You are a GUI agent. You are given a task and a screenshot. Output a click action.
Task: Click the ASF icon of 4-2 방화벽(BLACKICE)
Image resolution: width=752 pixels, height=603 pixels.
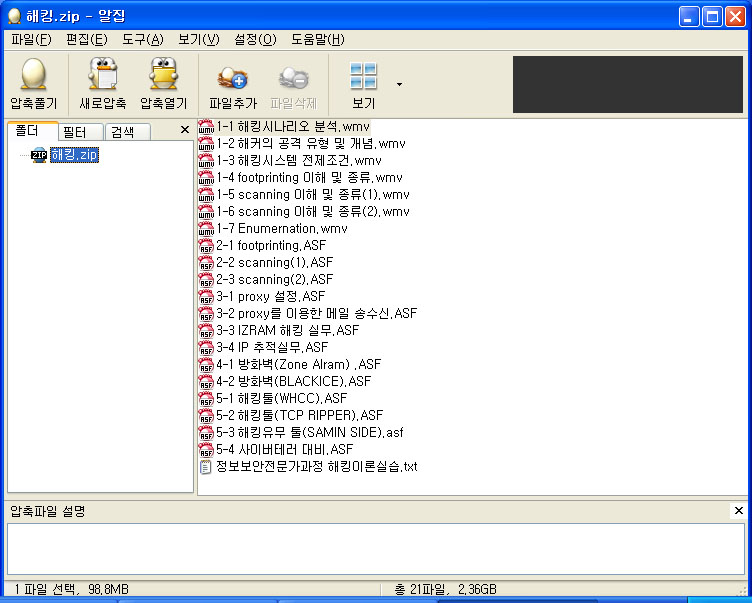(206, 381)
